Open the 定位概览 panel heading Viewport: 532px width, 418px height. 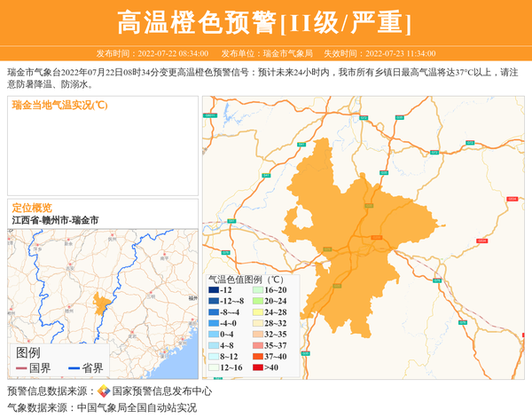point(32,207)
